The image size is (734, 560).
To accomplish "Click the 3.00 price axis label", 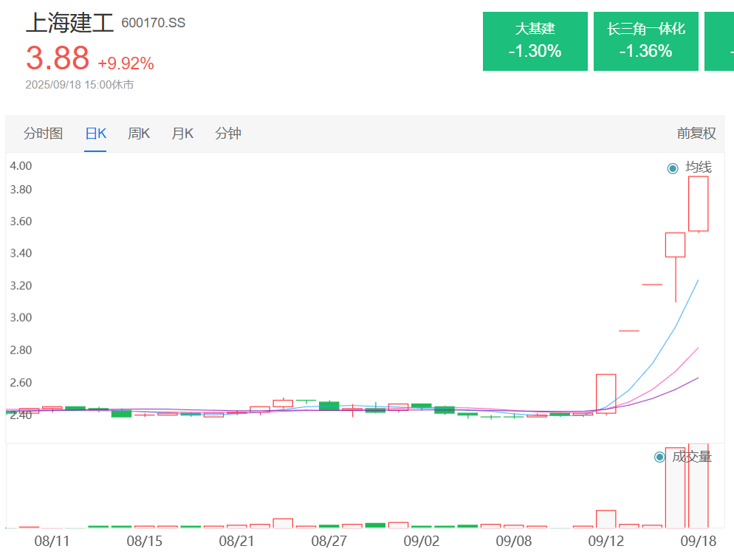I will pos(21,317).
